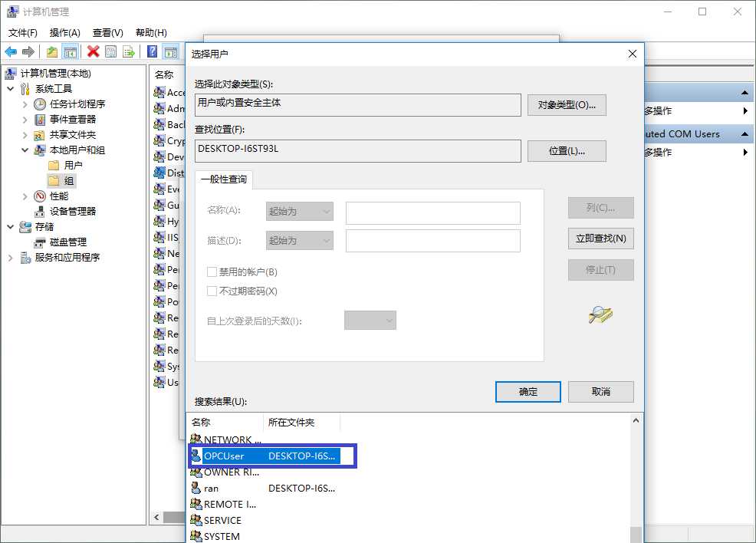Screen dimensions: 756x543
Task: Click the 名称(A) text input field
Action: coord(433,212)
